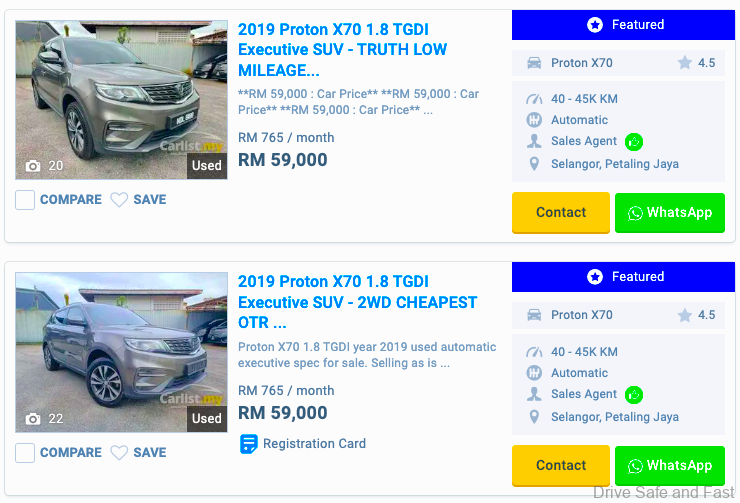Click the star rating icon on first listing
740x503 pixels.
point(685,63)
